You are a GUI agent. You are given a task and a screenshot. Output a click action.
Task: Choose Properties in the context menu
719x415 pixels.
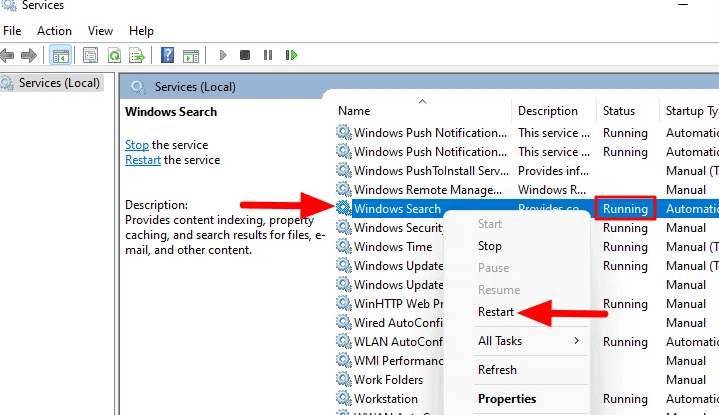coord(507,399)
